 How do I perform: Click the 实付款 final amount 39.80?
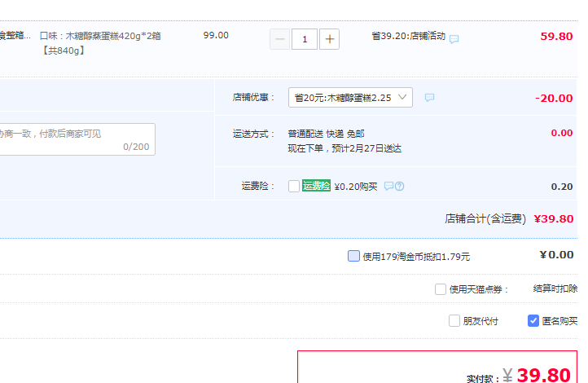(544, 375)
